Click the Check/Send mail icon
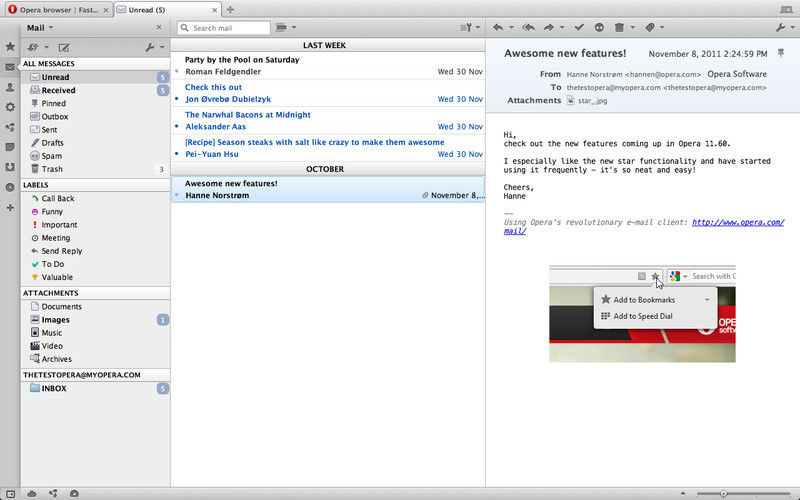800x500 pixels. (x=33, y=47)
